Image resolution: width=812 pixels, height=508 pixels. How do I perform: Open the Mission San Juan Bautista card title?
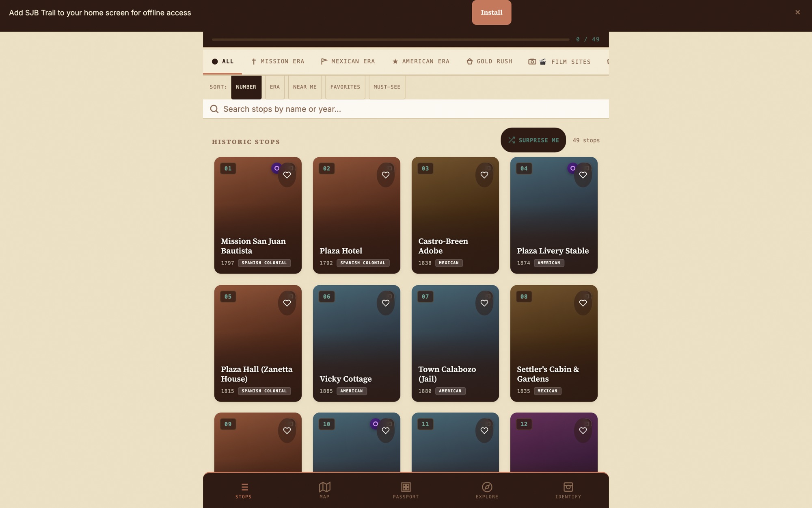coord(253,246)
